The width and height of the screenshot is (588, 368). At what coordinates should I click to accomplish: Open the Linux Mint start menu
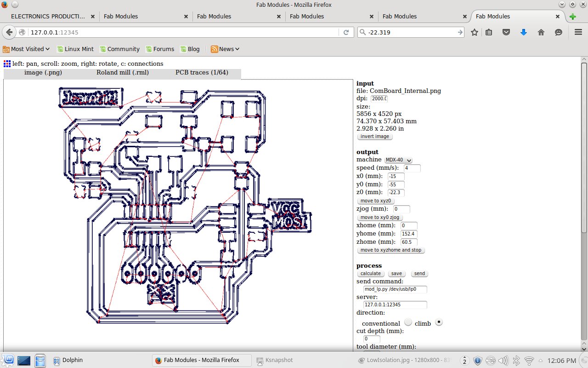(8, 360)
